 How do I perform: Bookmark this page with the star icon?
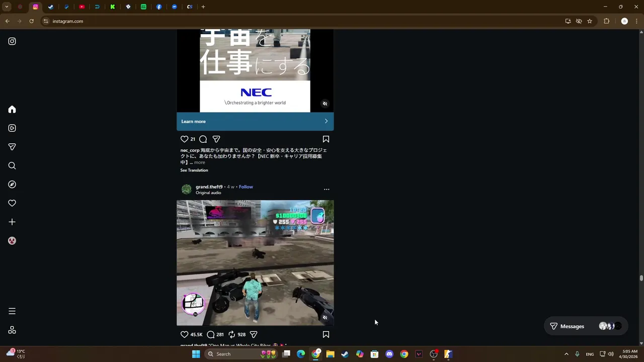point(590,21)
